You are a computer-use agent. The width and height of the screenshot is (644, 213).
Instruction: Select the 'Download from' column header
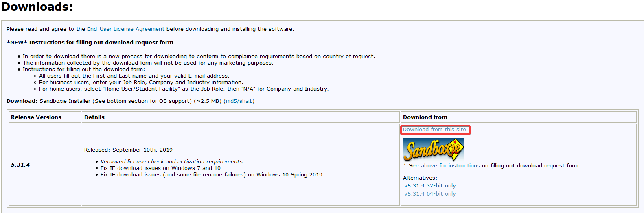pos(425,117)
